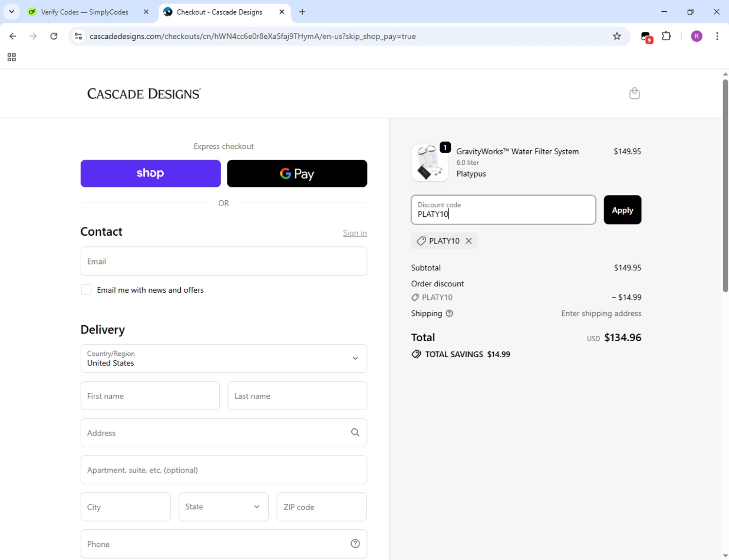Image resolution: width=729 pixels, height=560 pixels.
Task: Show shipping info help icon
Action: pos(450,314)
